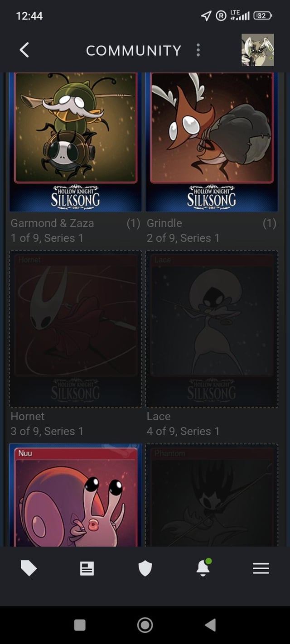Open the Steam Guard shield tab
The width and height of the screenshot is (290, 644).
[x=145, y=568]
